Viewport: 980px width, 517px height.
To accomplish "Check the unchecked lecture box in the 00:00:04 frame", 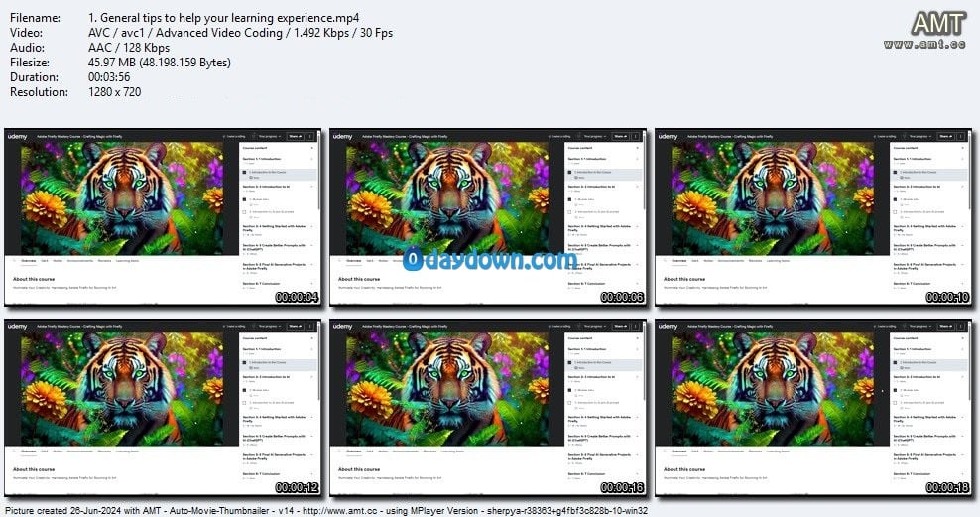I will click(244, 212).
